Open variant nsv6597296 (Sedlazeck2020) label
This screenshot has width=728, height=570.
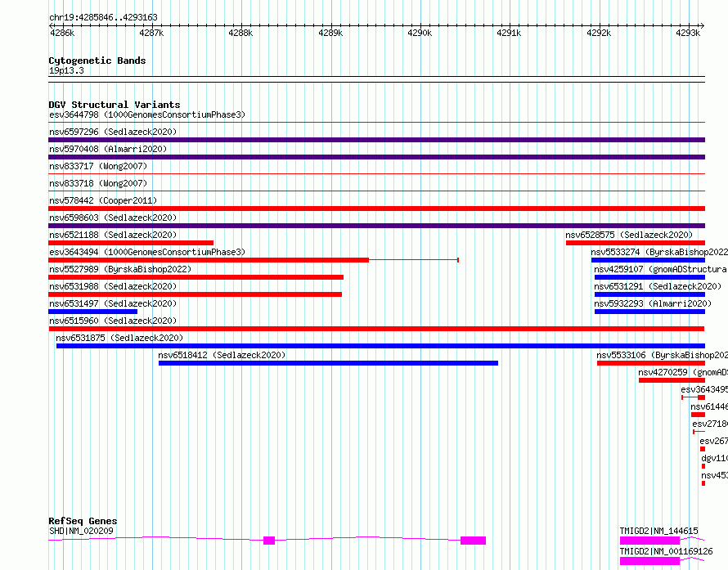coord(113,132)
